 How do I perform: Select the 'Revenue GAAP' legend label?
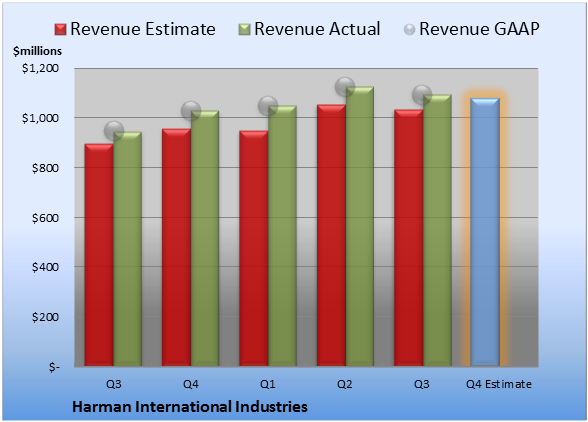[x=479, y=29]
